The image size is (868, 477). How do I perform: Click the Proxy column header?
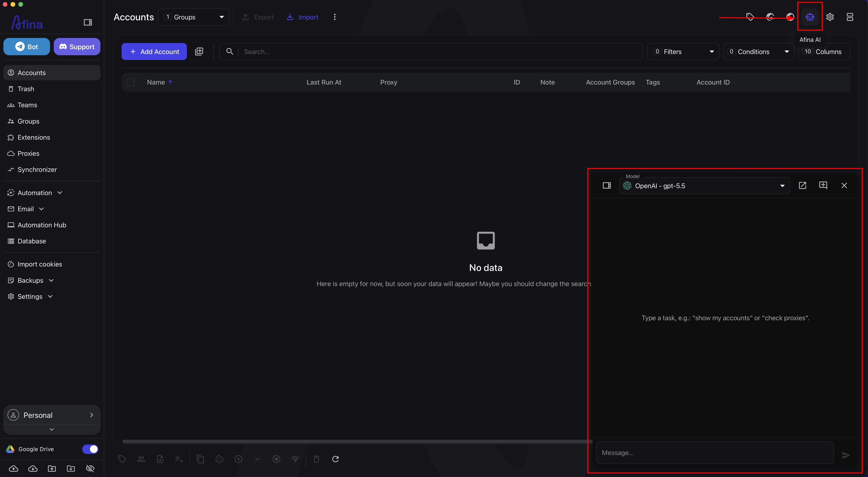click(389, 82)
